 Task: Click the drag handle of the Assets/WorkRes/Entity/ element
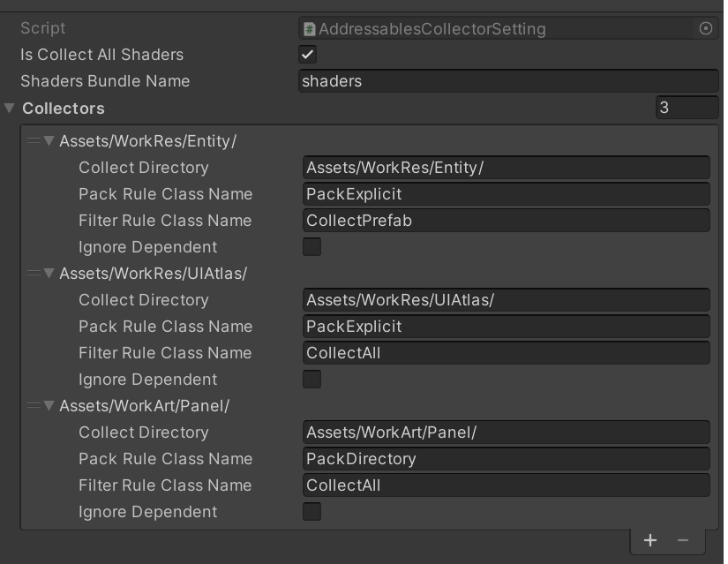[34, 141]
